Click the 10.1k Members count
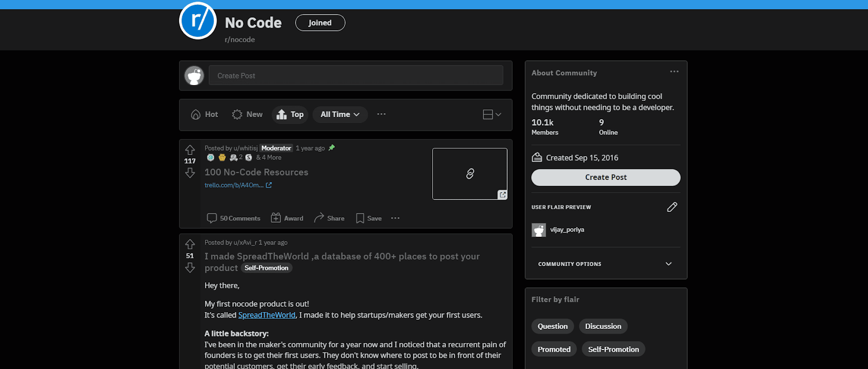Viewport: 868px width, 369px height. pos(545,127)
